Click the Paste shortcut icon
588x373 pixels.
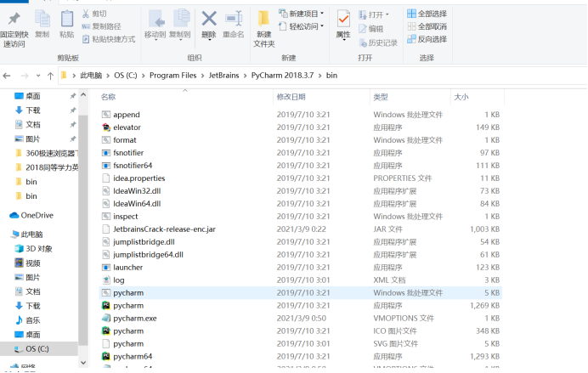pyautogui.click(x=86, y=39)
